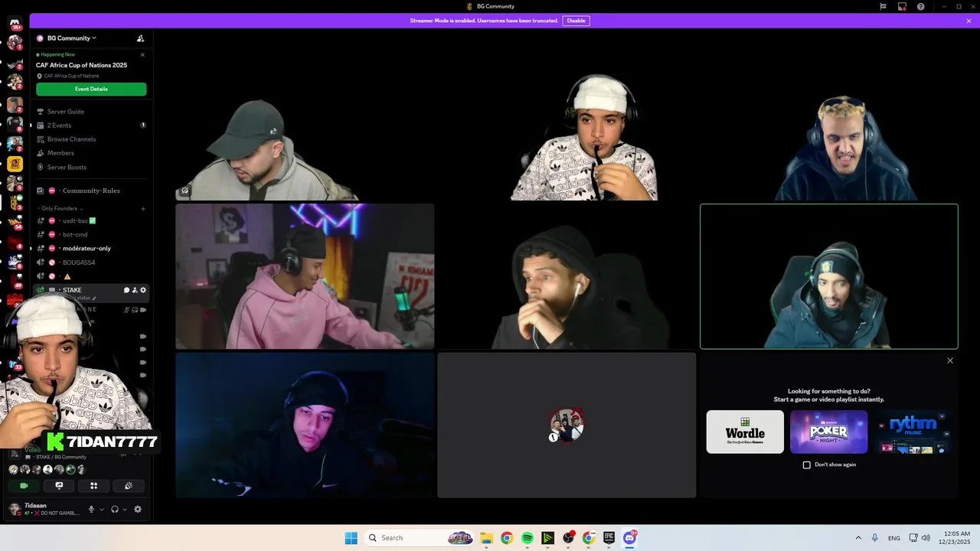Open microphone input options arrow
The width and height of the screenshot is (980, 551).
101,509
